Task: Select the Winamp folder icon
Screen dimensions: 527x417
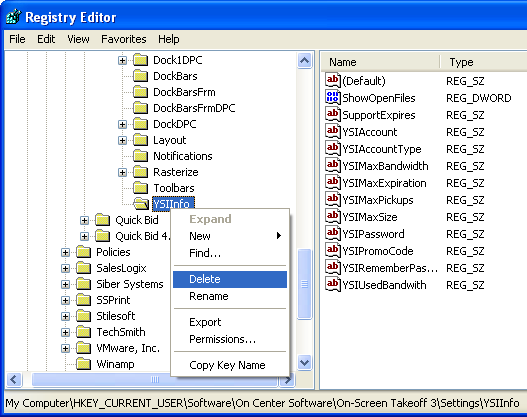Action: coord(83,364)
